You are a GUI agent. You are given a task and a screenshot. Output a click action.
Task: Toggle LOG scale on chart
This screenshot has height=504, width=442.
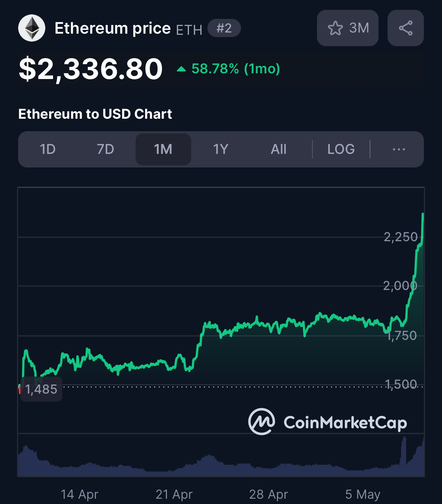tap(341, 149)
